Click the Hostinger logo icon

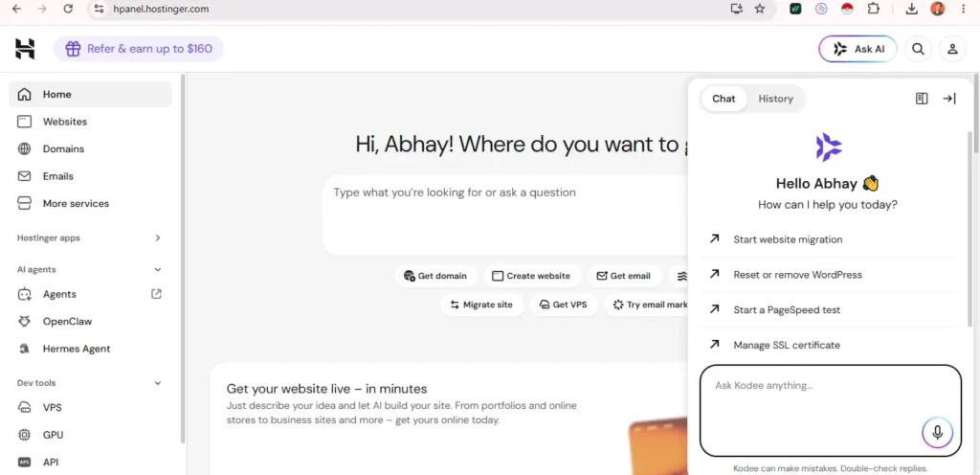pyautogui.click(x=25, y=49)
